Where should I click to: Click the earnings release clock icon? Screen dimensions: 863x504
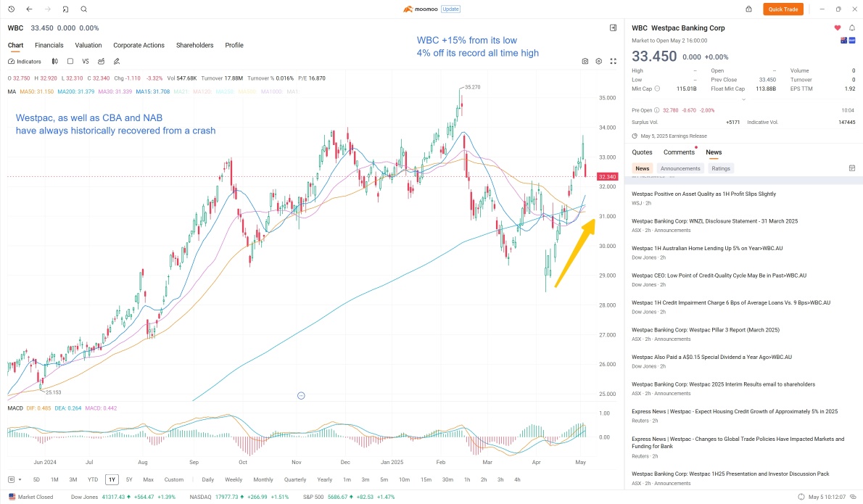(635, 136)
